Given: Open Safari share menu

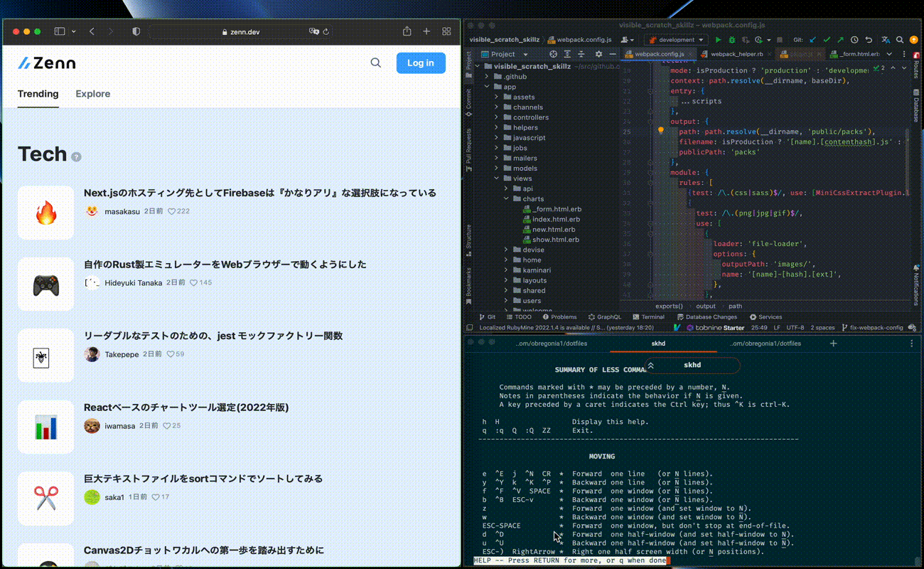Looking at the screenshot, I should [407, 31].
